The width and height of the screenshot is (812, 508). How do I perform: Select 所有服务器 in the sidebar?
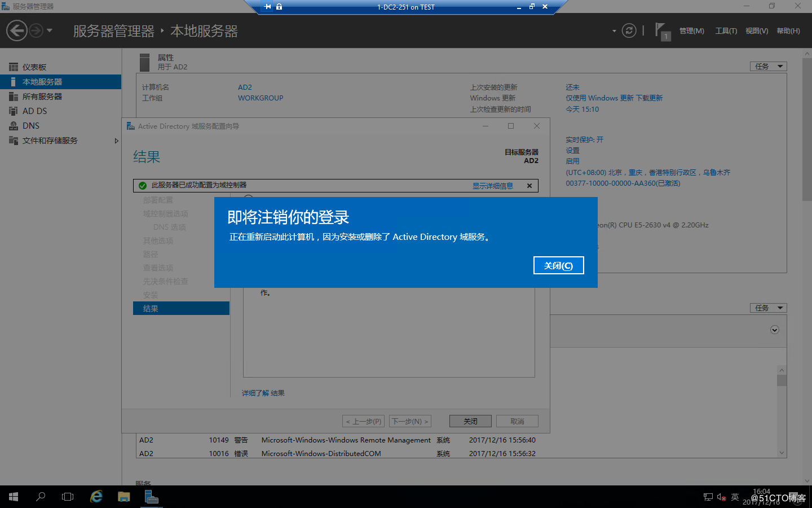[x=60, y=97]
